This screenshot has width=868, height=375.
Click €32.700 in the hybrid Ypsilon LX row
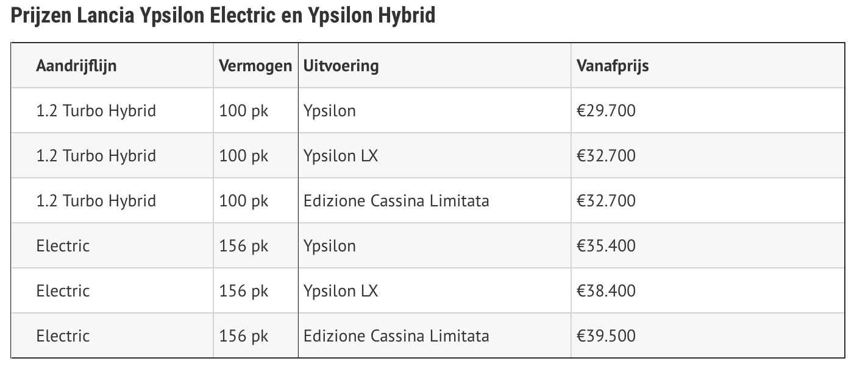606,156
